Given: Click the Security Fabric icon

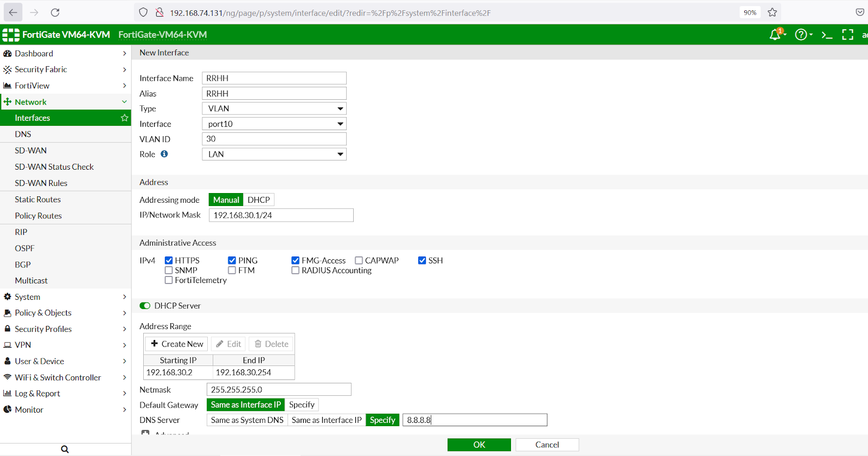Looking at the screenshot, I should coord(8,69).
